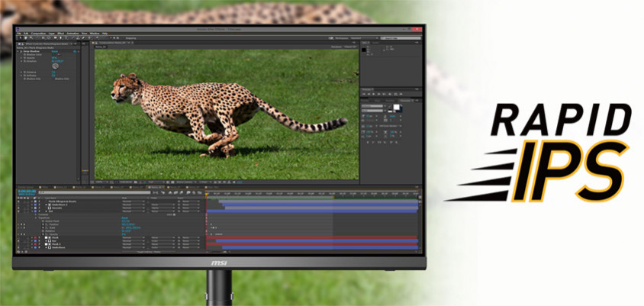Toggle the Rotation stopwatch keyframe switch

tap(43, 230)
